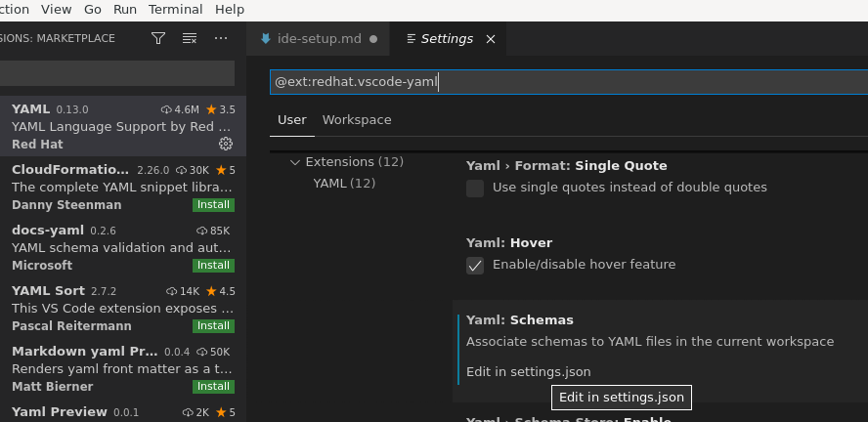Open the Go menu

pos(93,10)
